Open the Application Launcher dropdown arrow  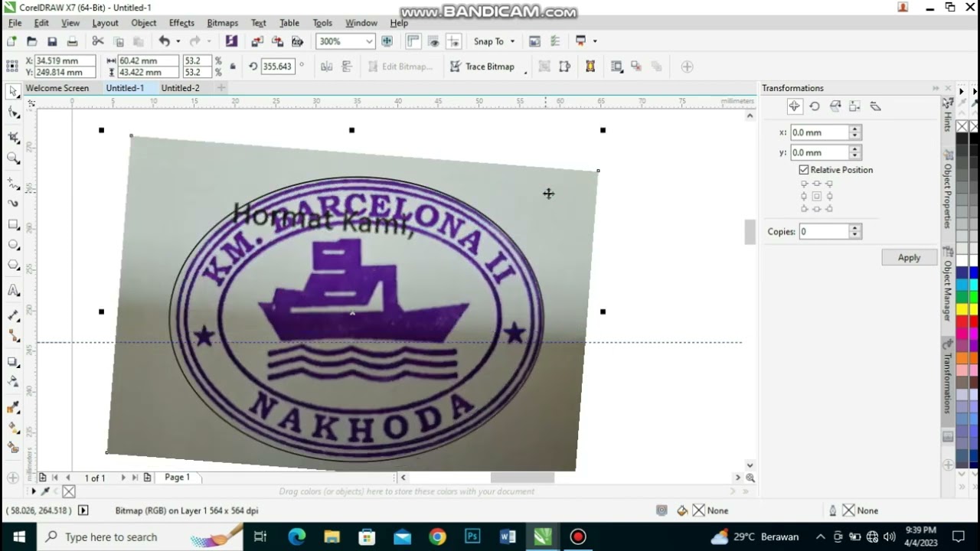click(594, 41)
